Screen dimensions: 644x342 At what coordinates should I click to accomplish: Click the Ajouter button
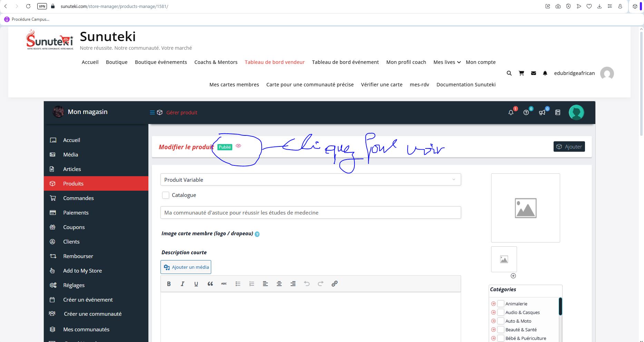(x=569, y=147)
